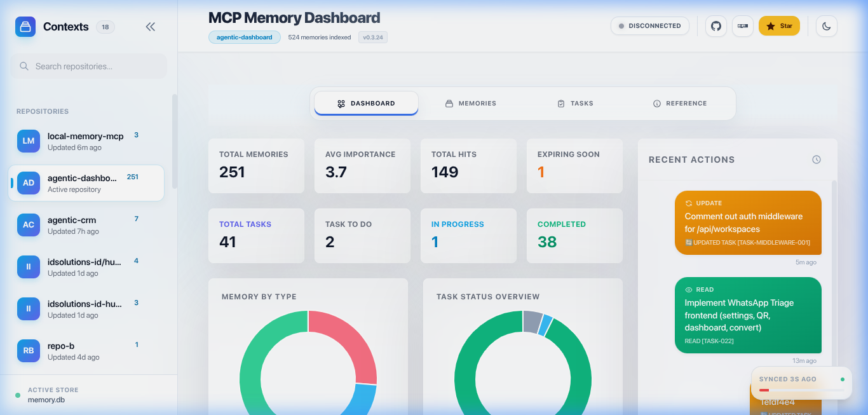The height and width of the screenshot is (415, 868).
Task: Click the 18 contexts count badge
Action: tap(105, 27)
